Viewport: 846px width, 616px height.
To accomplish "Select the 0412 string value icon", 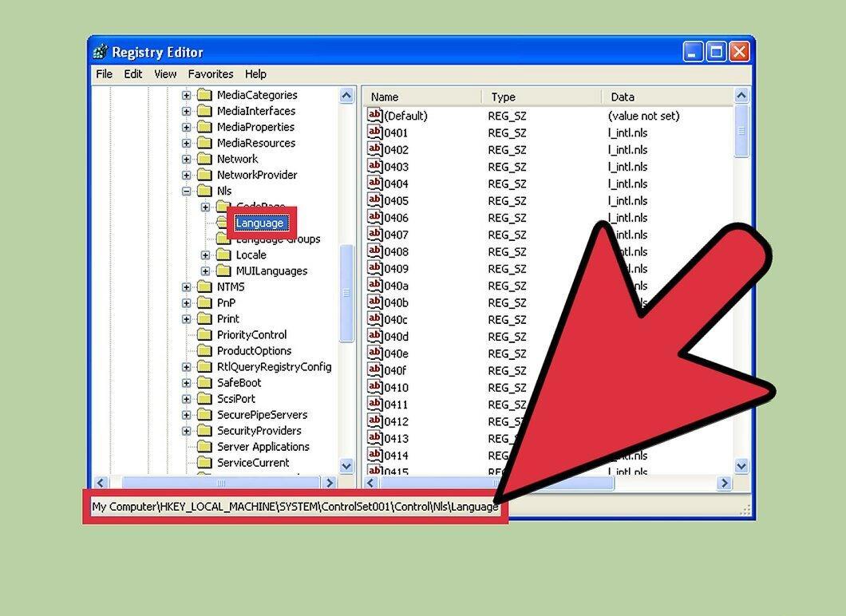I will click(x=374, y=421).
